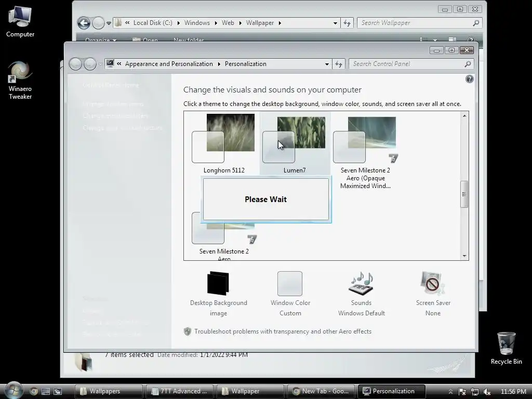The height and width of the screenshot is (399, 532).
Task: Open the Window Color Custom link
Action: [290, 308]
